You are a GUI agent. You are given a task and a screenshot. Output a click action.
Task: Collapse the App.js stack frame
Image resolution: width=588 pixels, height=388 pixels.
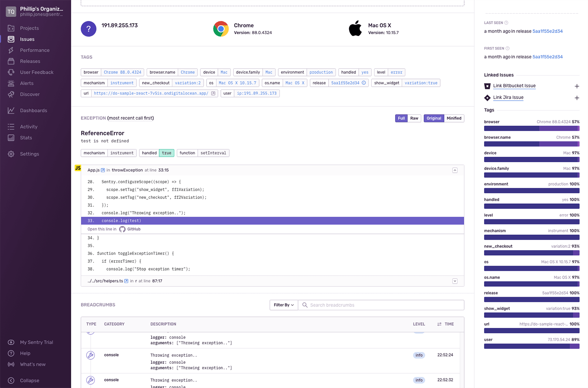[455, 170]
